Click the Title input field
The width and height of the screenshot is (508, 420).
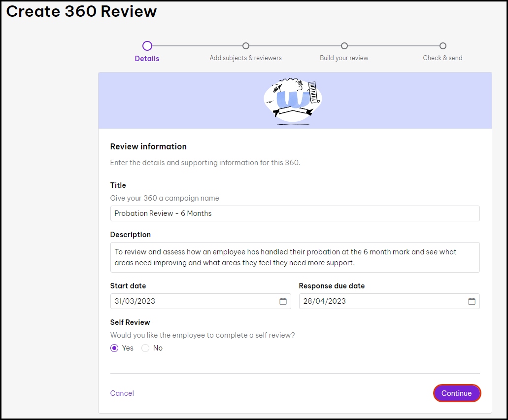pyautogui.click(x=295, y=213)
